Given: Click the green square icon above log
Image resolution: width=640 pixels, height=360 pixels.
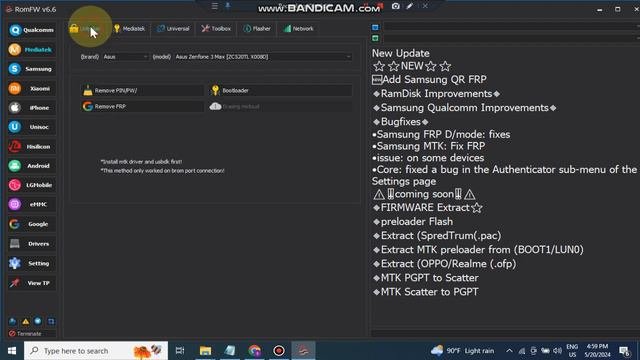Looking at the screenshot, I should pyautogui.click(x=375, y=38).
